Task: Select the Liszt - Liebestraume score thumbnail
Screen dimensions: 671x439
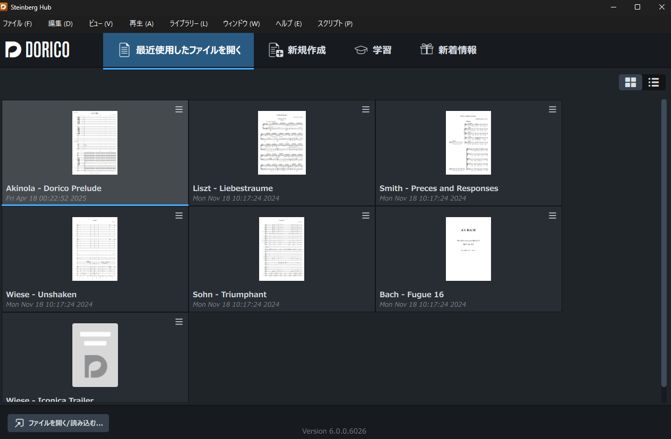Action: tap(282, 142)
